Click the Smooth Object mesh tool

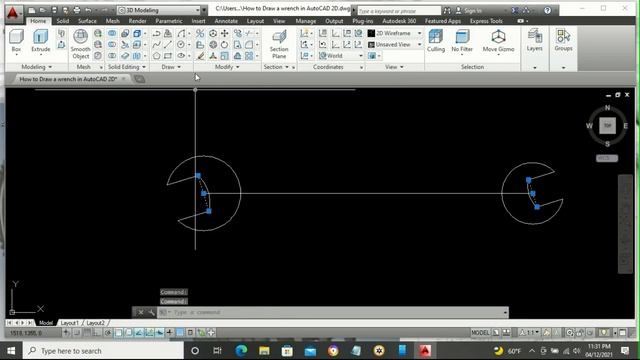pos(80,44)
